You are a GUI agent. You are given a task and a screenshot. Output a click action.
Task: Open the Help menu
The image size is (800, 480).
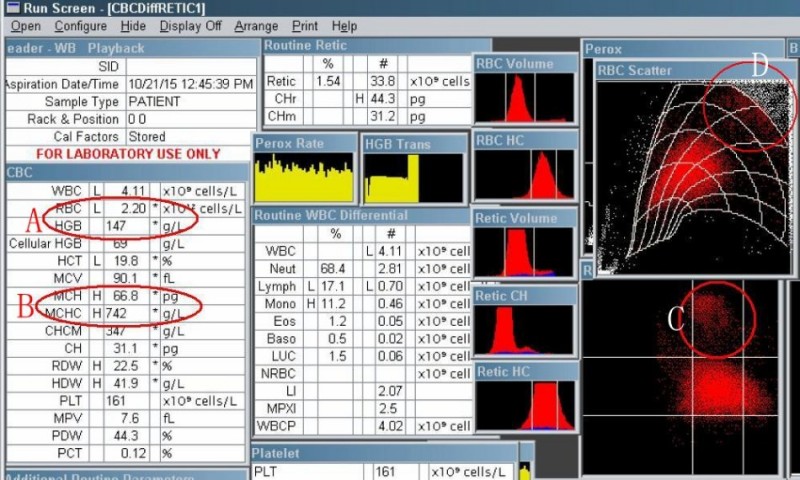point(344,26)
